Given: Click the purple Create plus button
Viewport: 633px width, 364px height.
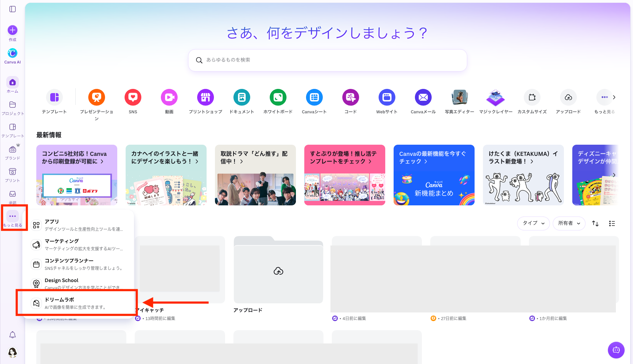Looking at the screenshot, I should tap(13, 30).
